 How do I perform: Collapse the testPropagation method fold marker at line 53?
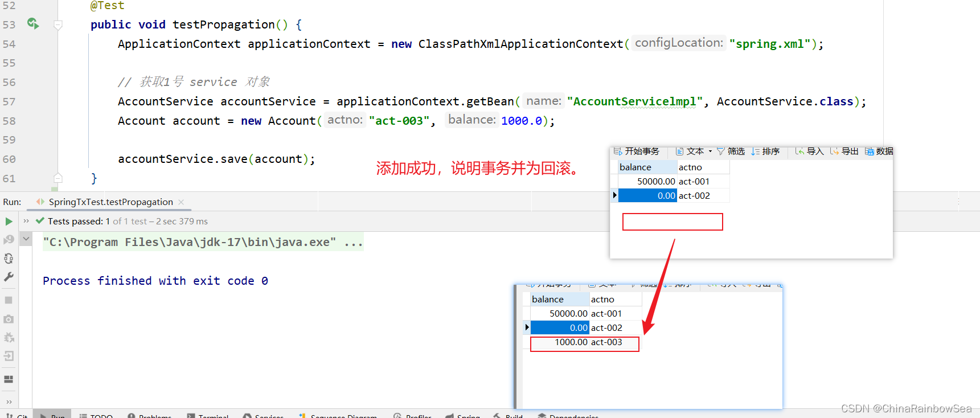point(58,25)
